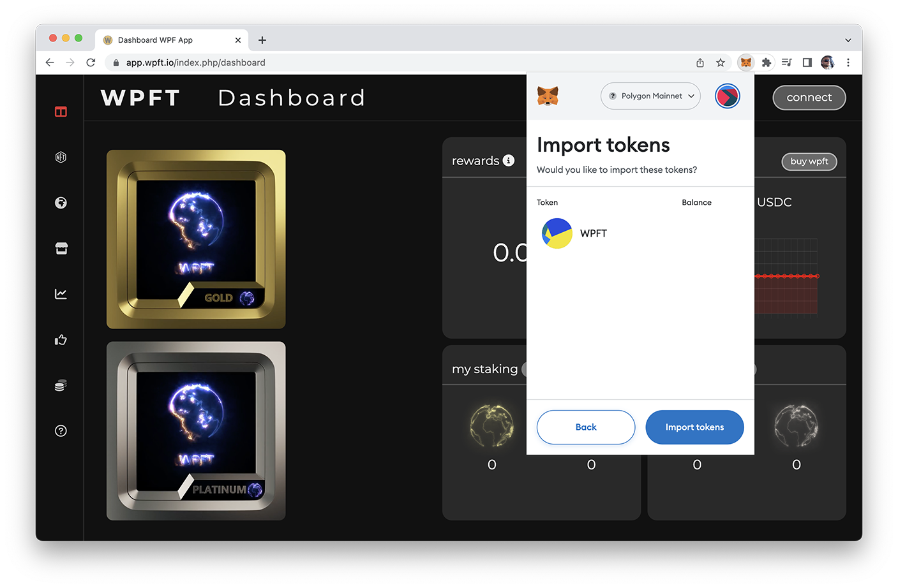Open the media control queue icon
The height and width of the screenshot is (588, 898).
[x=787, y=62]
